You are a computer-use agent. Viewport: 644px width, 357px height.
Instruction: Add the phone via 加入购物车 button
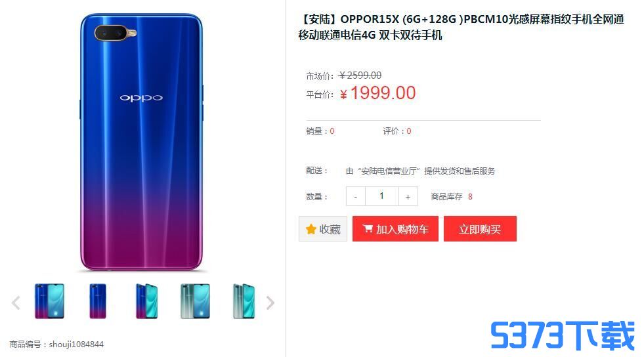pos(395,229)
